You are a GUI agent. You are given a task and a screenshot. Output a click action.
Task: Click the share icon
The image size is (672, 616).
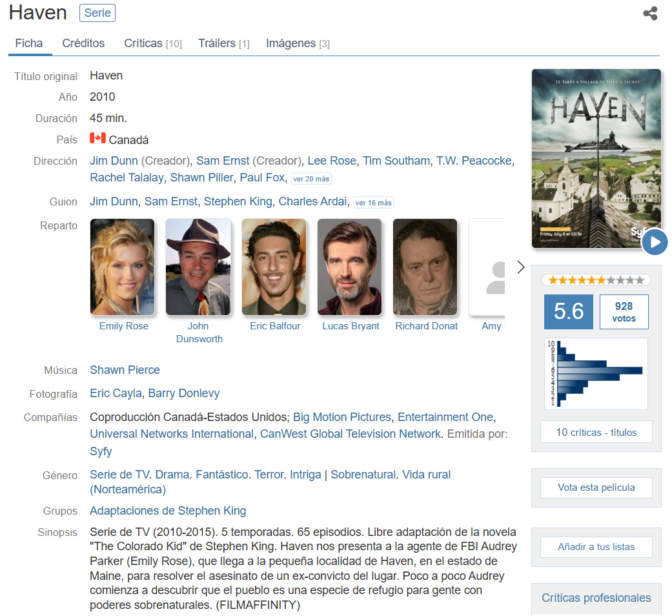click(x=650, y=14)
